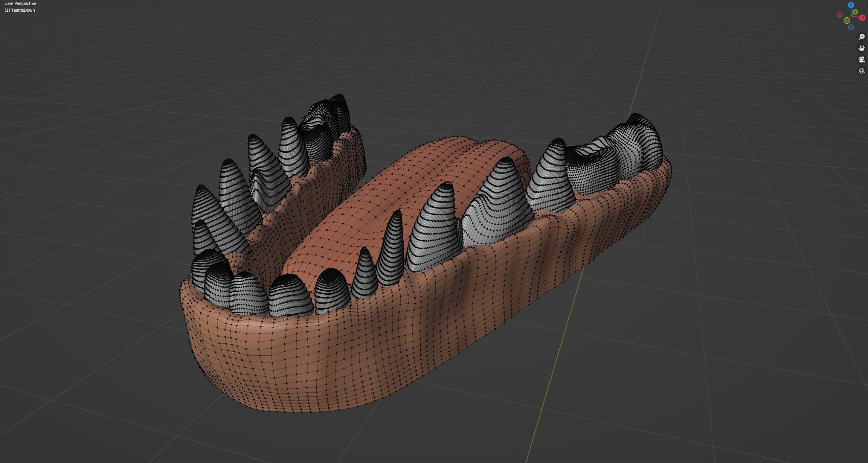868x463 pixels.
Task: Click the blue Z axis gizmo handle
Action: click(851, 5)
